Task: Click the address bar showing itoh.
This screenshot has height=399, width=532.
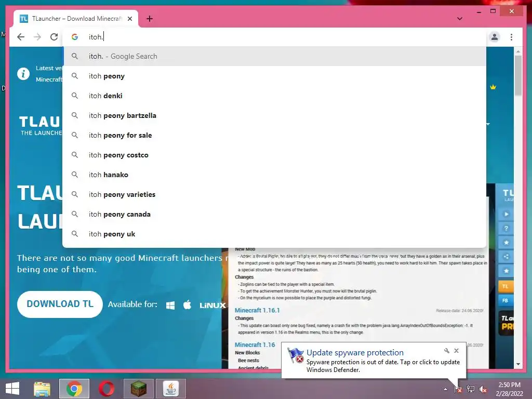Action: (x=275, y=37)
